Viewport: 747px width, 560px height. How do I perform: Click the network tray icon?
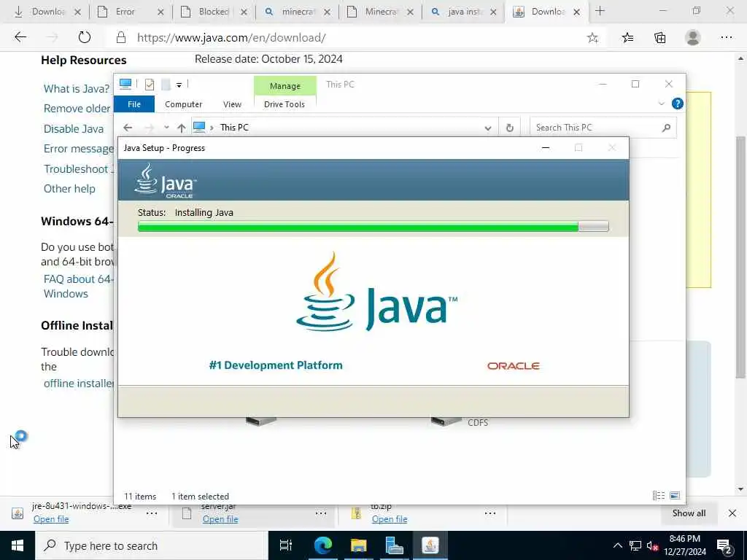[x=635, y=545]
